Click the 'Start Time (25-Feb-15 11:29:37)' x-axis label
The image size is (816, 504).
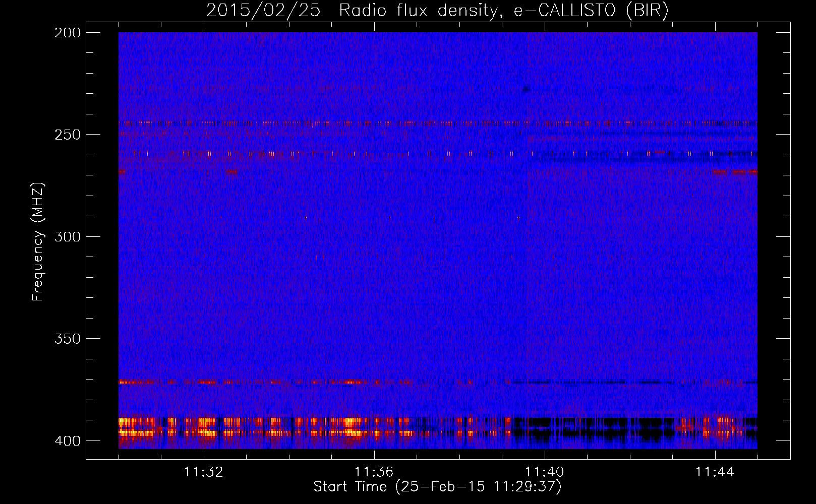tap(437, 487)
